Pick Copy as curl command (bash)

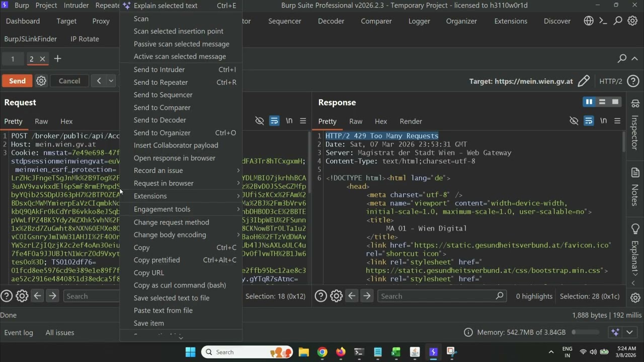click(x=181, y=285)
